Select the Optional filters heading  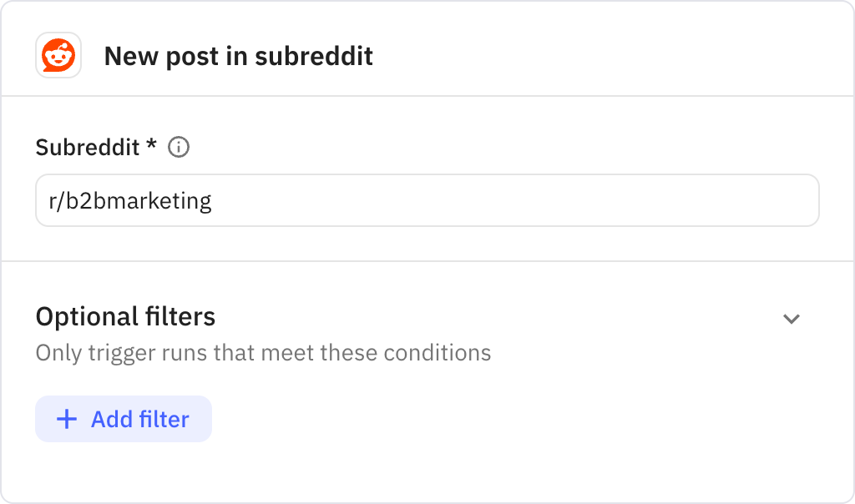point(124,317)
